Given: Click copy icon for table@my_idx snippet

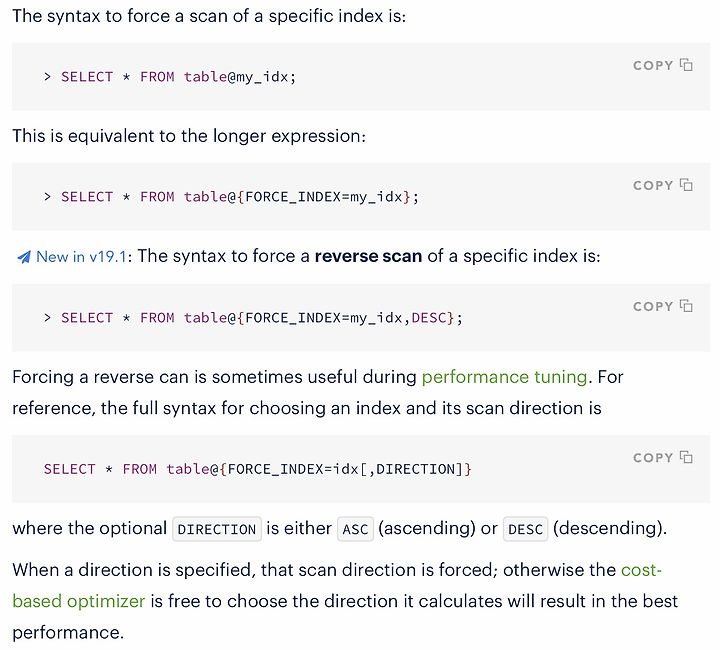Looking at the screenshot, I should [686, 65].
